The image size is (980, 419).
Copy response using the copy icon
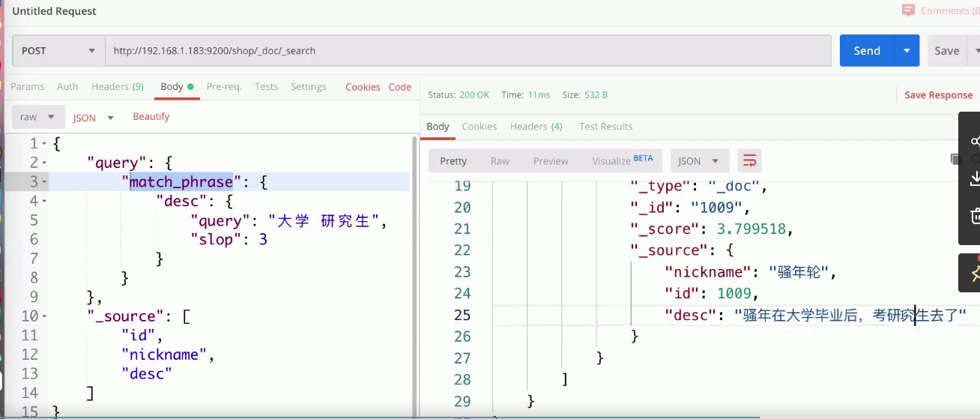955,160
